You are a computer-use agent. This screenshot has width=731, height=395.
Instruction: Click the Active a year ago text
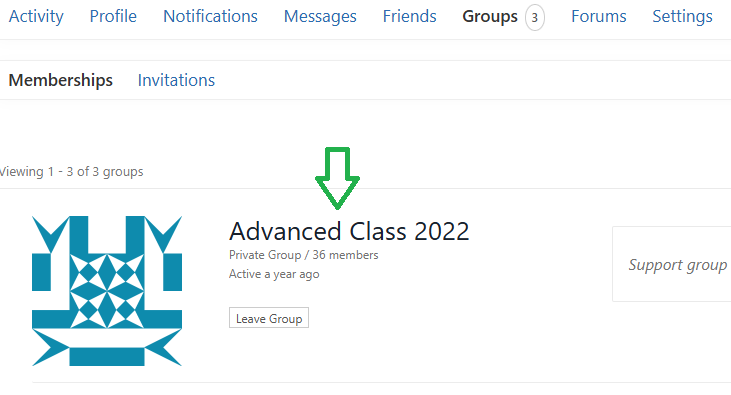click(274, 274)
